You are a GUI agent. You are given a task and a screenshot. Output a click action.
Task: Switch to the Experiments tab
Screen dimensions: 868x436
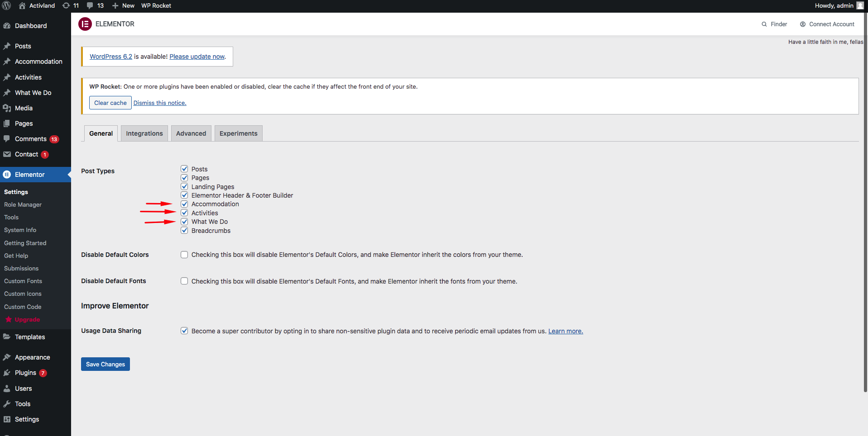pyautogui.click(x=239, y=133)
